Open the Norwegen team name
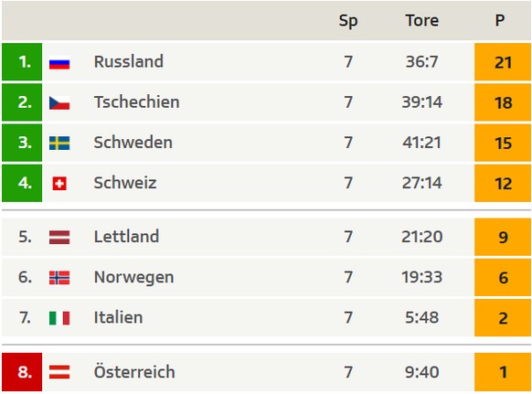Viewport: 532px width, 394px height. click(x=134, y=278)
